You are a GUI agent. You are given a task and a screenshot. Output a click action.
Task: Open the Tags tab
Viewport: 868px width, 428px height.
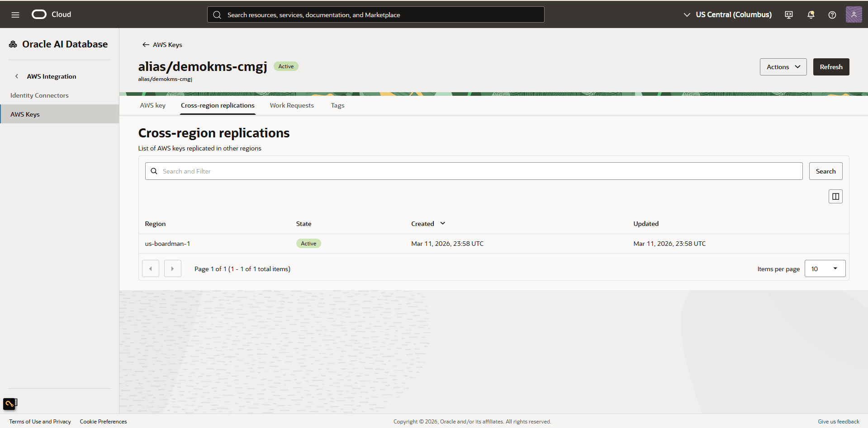(x=337, y=105)
